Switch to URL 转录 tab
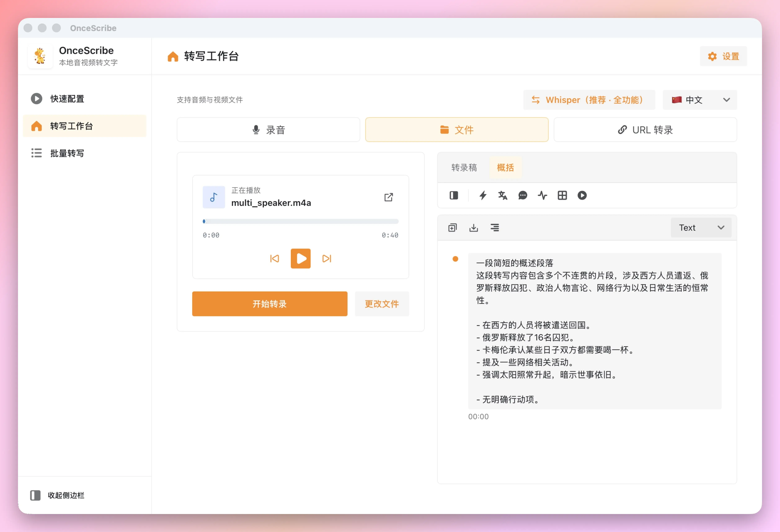780x532 pixels. pyautogui.click(x=645, y=130)
